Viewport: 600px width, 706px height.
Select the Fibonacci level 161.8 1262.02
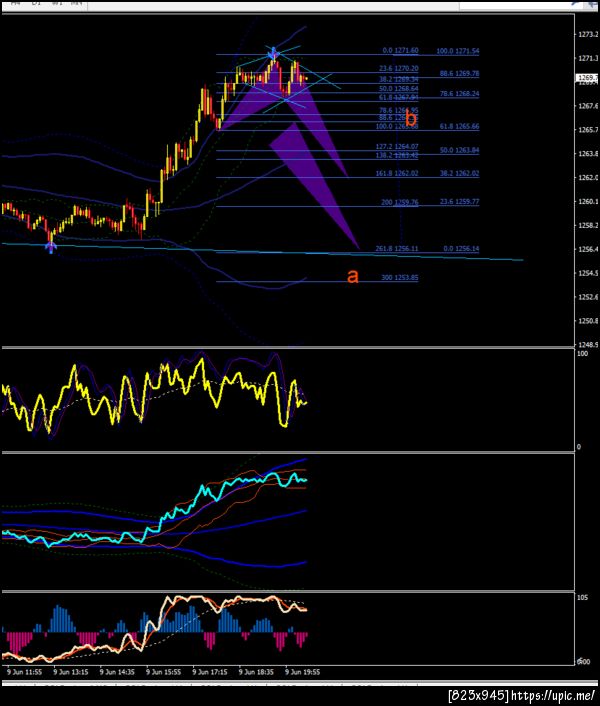pos(397,173)
